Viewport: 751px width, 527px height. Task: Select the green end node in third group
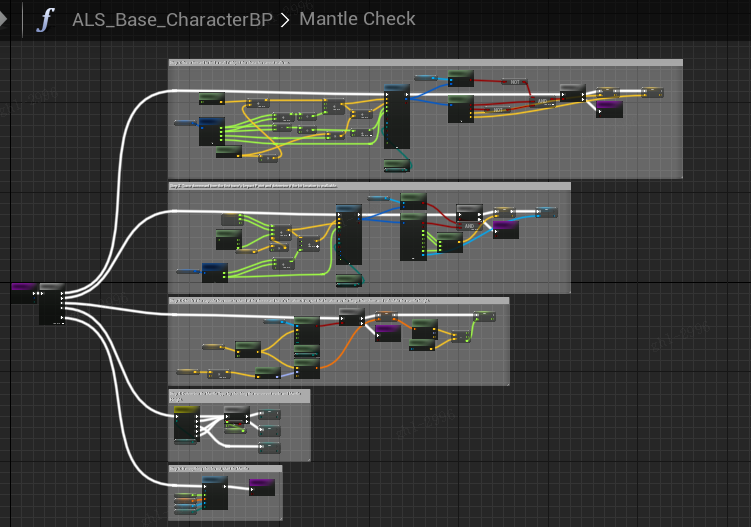pyautogui.click(x=484, y=317)
